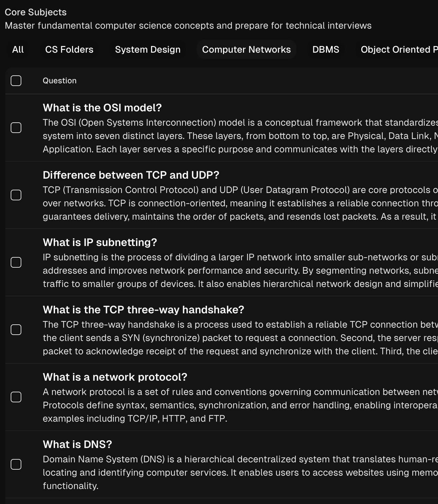Go to the System Design tab
This screenshot has height=504, width=438.
(148, 50)
